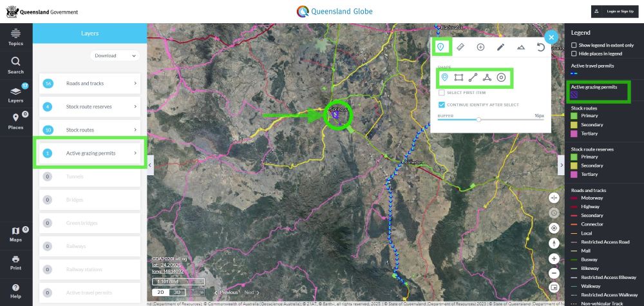Expand the Roads and tracks layer group
644x306 pixels.
click(x=90, y=83)
